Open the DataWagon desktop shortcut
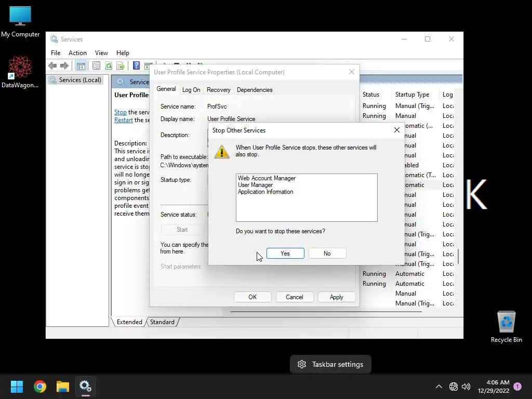532x399 pixels. [20, 72]
